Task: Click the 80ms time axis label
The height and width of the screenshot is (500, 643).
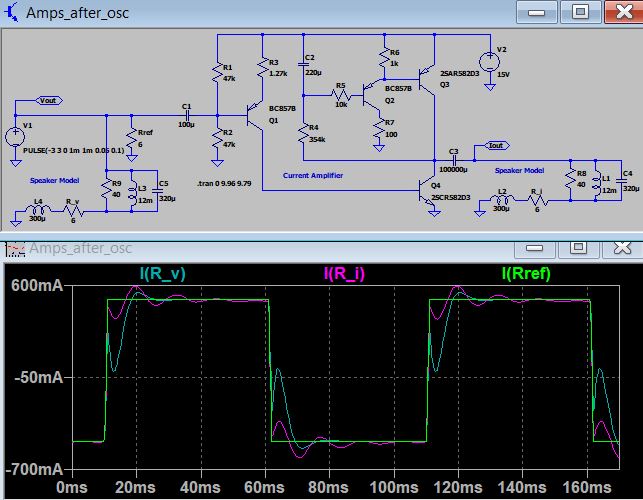Action: pos(328,488)
